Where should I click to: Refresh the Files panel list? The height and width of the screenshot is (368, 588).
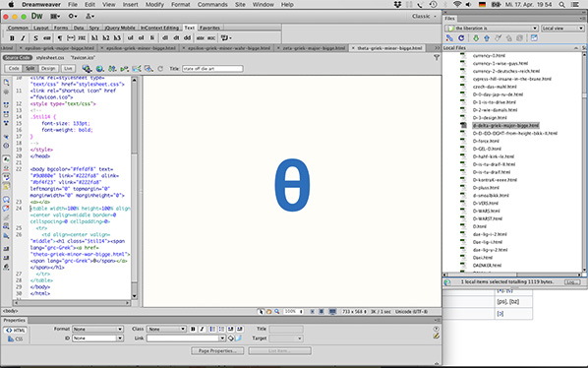point(461,38)
